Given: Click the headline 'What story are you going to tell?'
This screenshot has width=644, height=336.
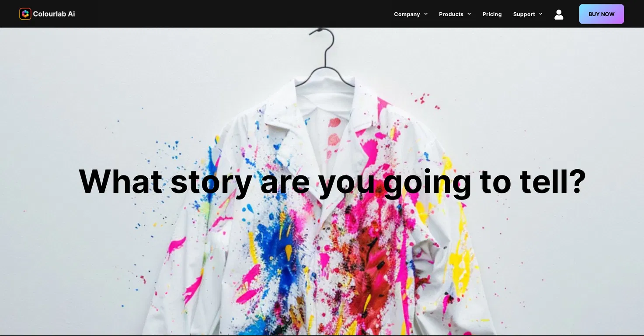Looking at the screenshot, I should pyautogui.click(x=332, y=182).
